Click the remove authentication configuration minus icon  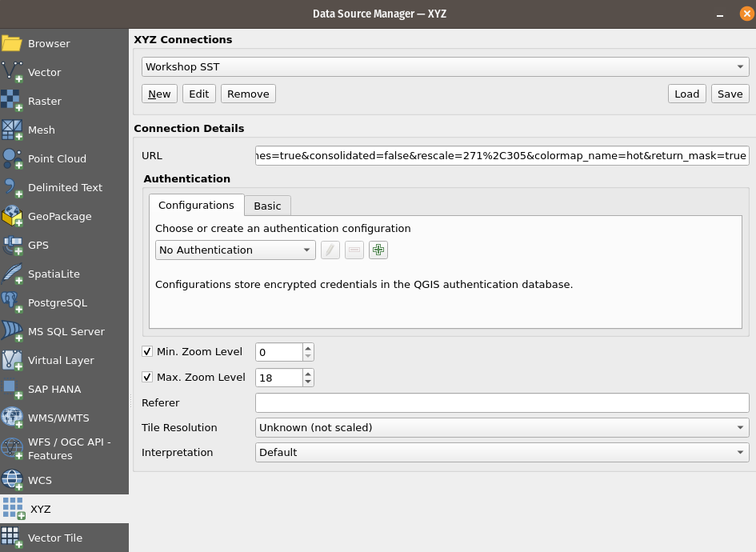point(354,250)
